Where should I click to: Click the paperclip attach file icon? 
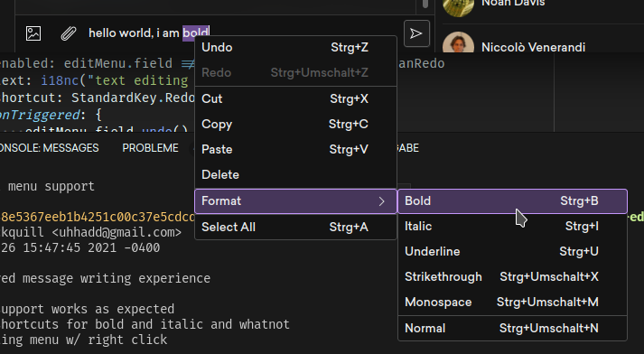(69, 33)
